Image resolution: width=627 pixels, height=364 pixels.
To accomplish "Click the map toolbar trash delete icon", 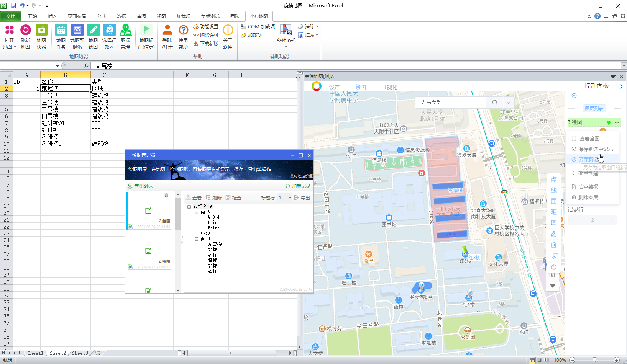I will coord(554,245).
